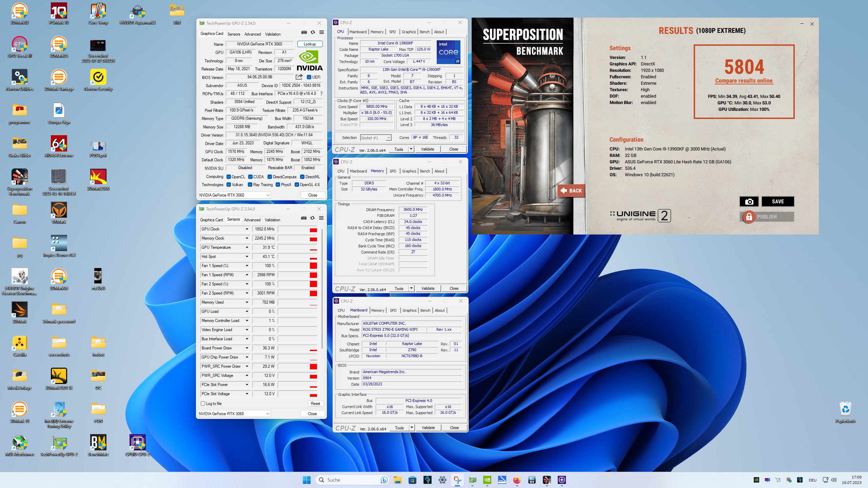Open the hamburger menu in GPU-Z Sensors window
Image resolution: width=868 pixels, height=488 pixels.
321,218
